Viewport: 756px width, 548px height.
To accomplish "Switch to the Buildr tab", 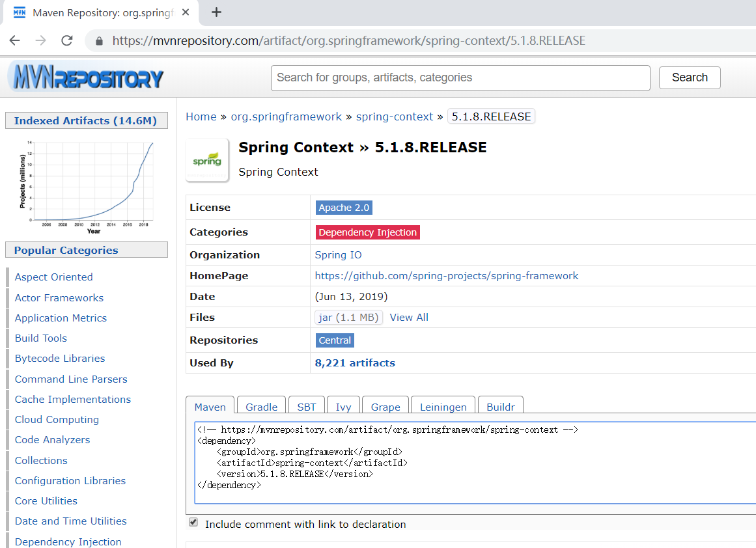I will coord(501,406).
